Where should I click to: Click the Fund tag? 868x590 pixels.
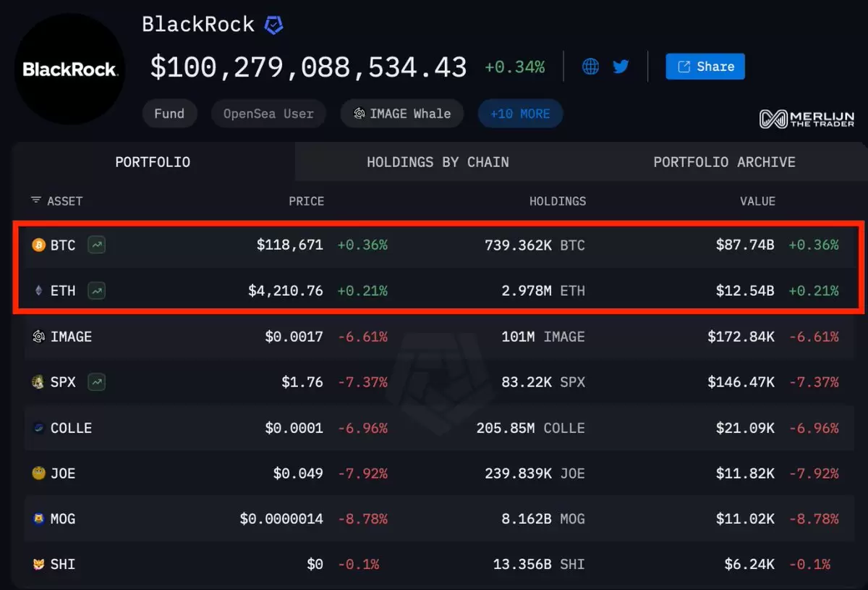(169, 114)
